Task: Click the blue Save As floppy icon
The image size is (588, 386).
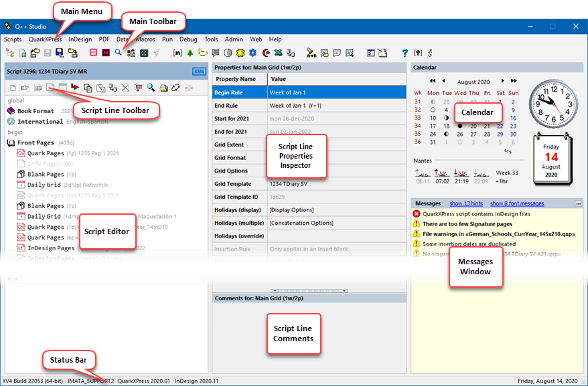Action: [60, 53]
